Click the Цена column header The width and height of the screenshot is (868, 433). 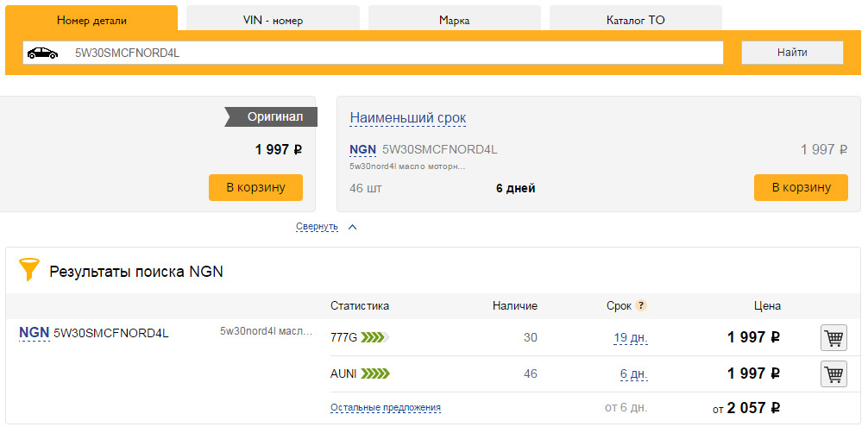pyautogui.click(x=767, y=305)
